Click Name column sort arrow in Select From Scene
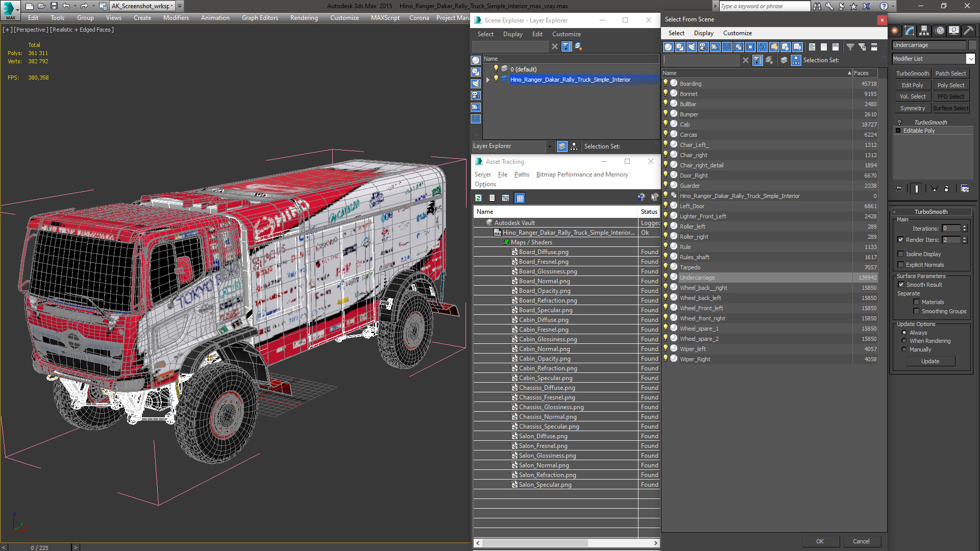 849,73
